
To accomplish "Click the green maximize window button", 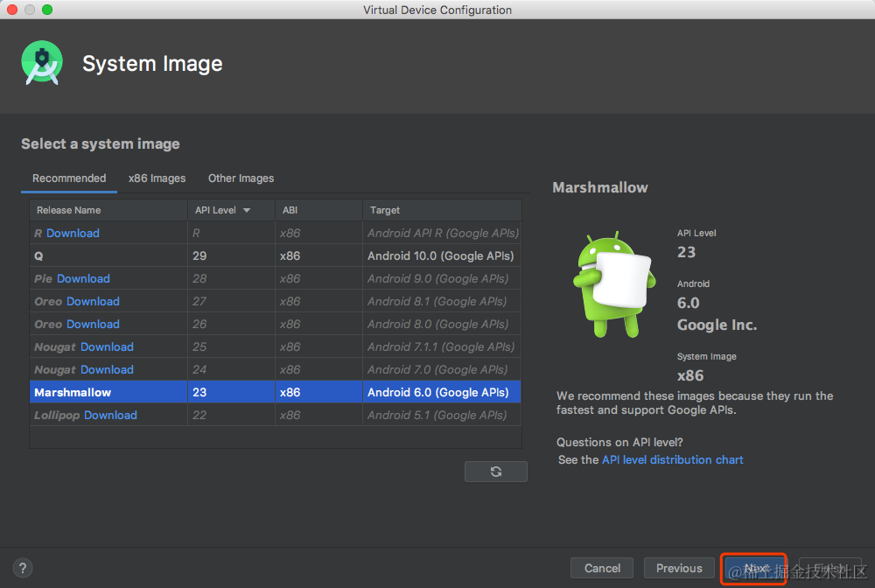I will (47, 10).
